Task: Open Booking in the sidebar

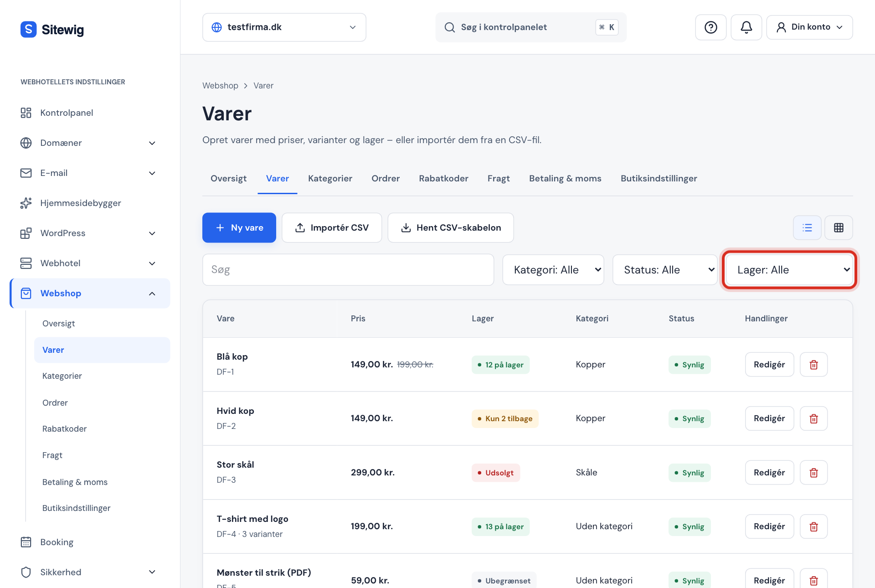Action: point(90,542)
